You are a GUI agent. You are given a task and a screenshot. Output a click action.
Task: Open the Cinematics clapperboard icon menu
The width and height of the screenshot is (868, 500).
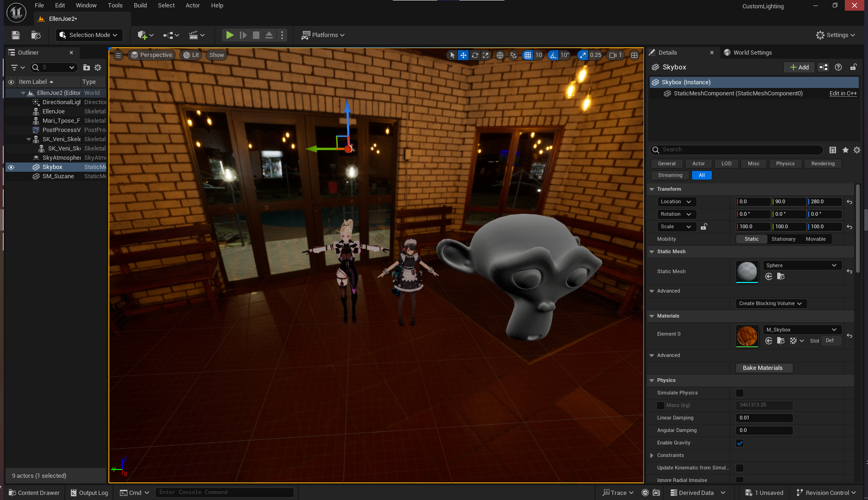tap(196, 35)
